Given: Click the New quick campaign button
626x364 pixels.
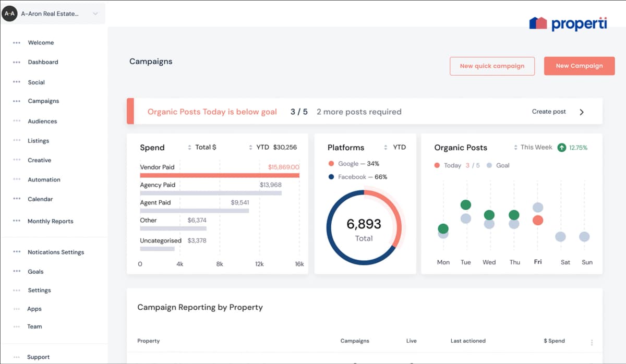Looking at the screenshot, I should click(x=492, y=66).
